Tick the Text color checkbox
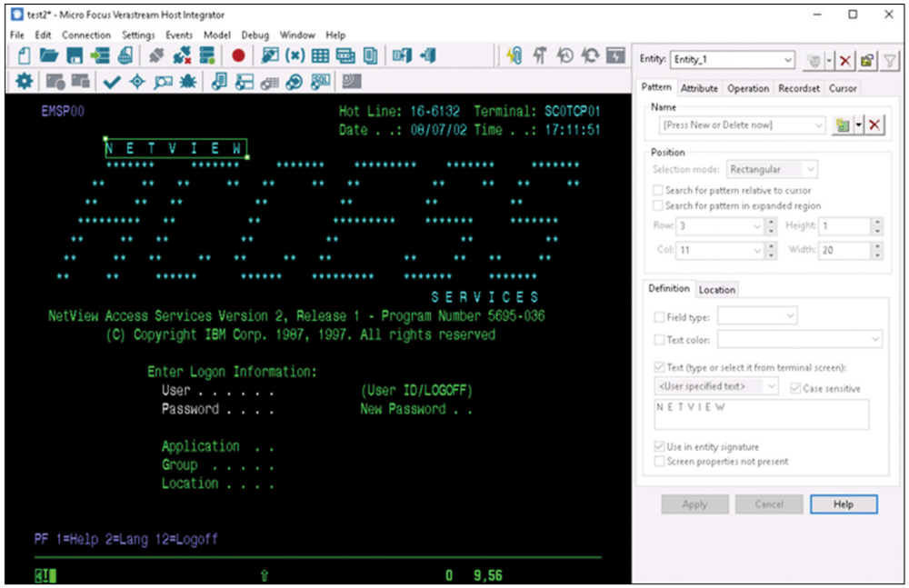The width and height of the screenshot is (909, 588). click(x=659, y=340)
